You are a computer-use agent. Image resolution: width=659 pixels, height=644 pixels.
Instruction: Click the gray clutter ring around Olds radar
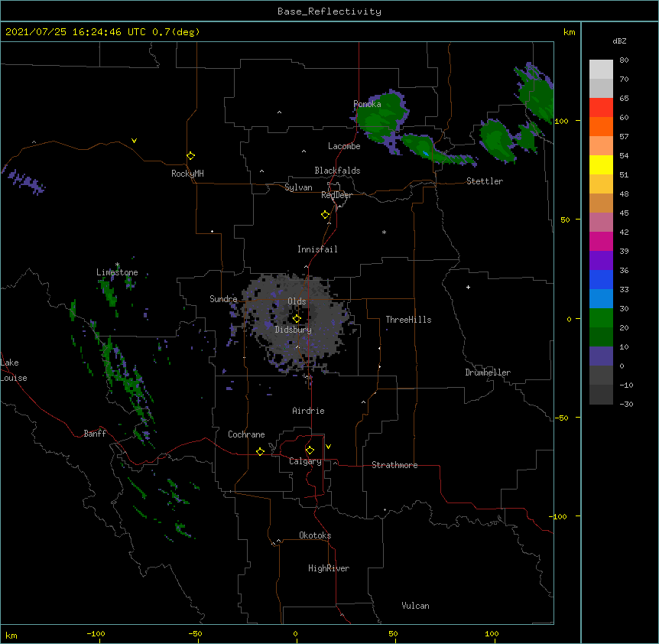tap(297, 324)
